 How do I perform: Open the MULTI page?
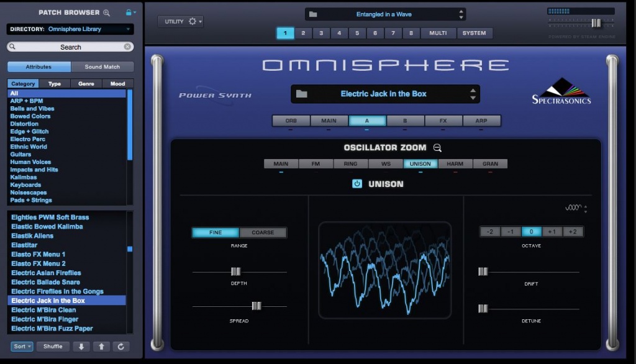click(438, 34)
